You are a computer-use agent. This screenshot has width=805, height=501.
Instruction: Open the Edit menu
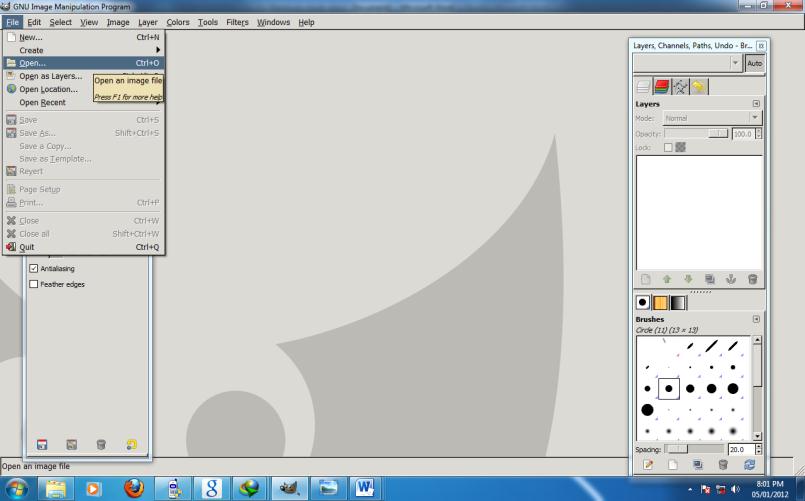[x=34, y=22]
